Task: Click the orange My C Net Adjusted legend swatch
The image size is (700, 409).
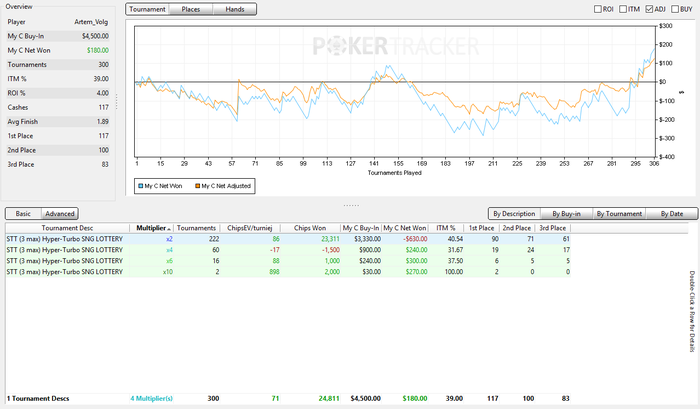Action: (195, 185)
